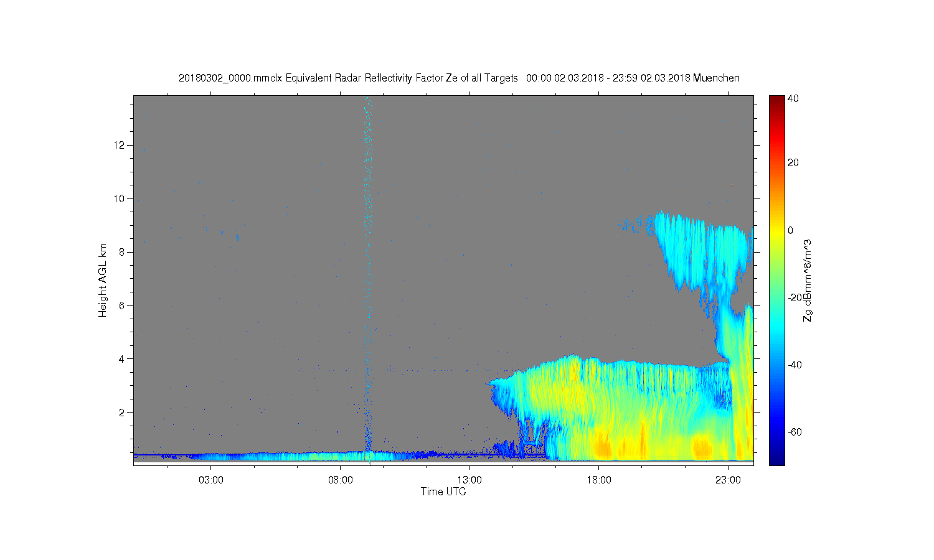Click the height axis label 6

click(123, 306)
